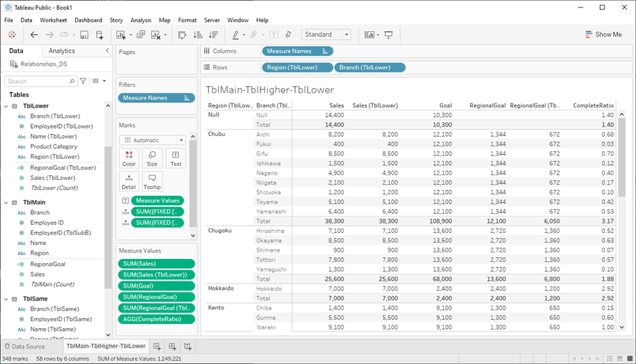Click the Clear Sheet icon in toolbar

[156, 35]
